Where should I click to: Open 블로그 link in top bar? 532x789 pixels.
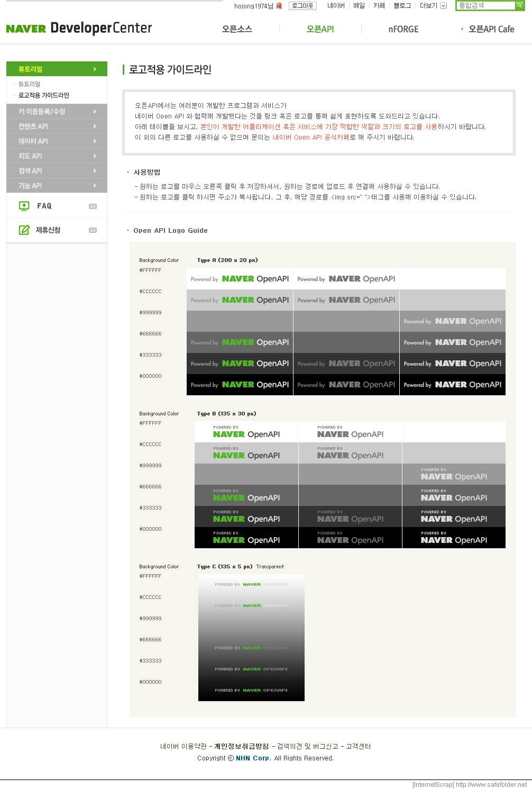pos(402,6)
